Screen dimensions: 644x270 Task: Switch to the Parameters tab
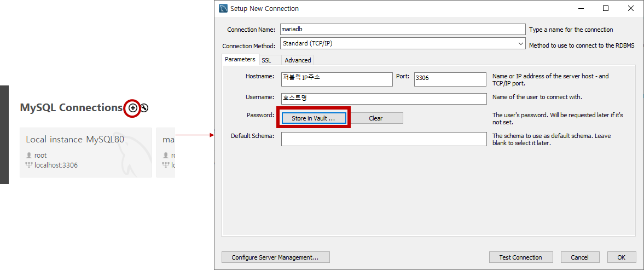click(240, 59)
